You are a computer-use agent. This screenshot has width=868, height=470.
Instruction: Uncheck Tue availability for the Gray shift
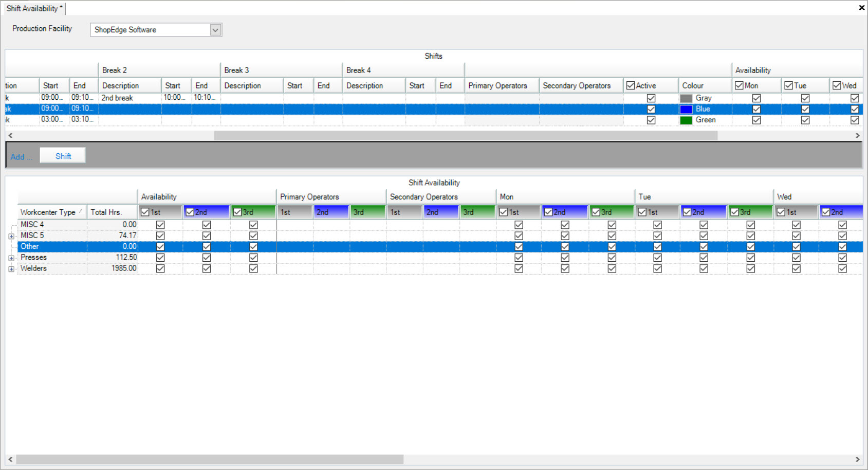click(805, 98)
